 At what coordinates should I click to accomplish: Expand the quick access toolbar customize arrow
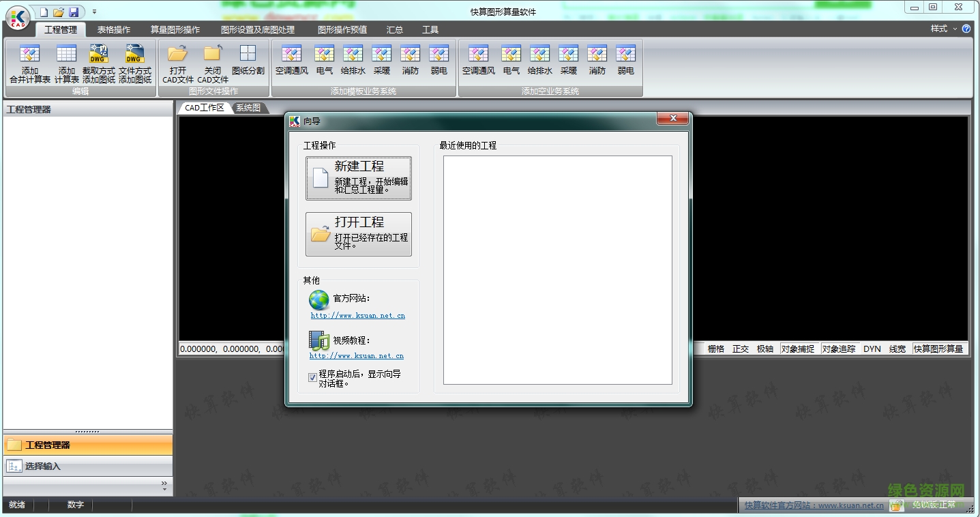click(94, 12)
